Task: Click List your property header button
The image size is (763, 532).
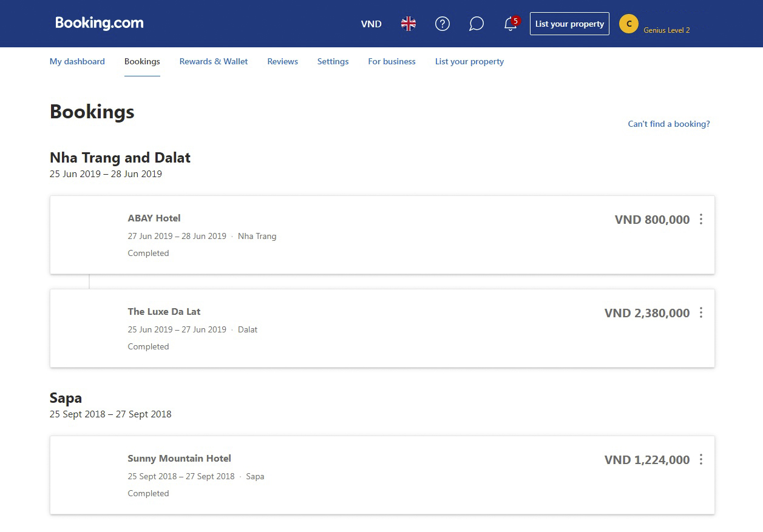Action: [x=569, y=24]
